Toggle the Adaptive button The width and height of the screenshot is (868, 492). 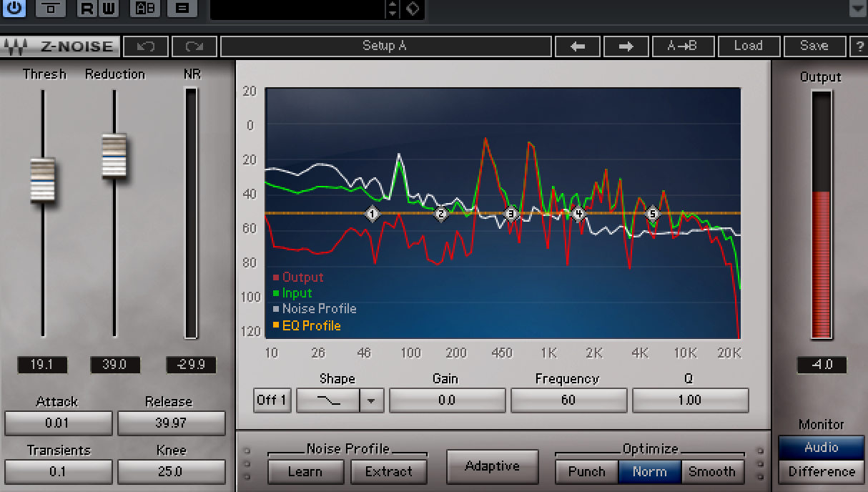coord(493,466)
